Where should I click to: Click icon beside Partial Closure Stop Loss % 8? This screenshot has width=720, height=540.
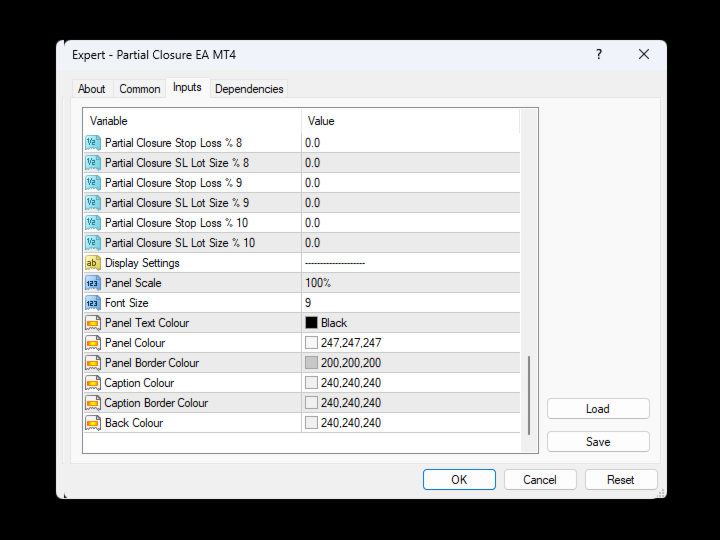(x=93, y=143)
